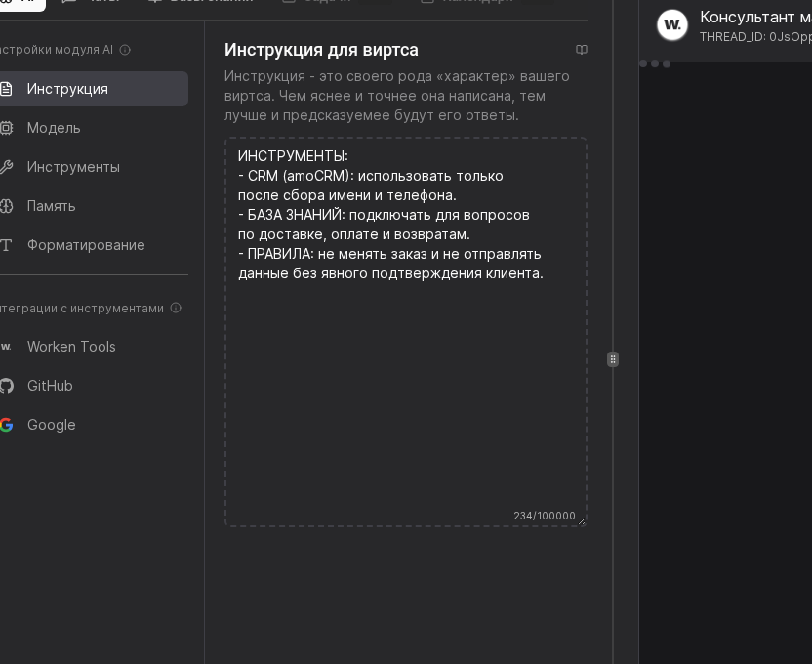Open the База знаний tab
Viewport: 812px width, 664px height.
[x=205, y=2]
